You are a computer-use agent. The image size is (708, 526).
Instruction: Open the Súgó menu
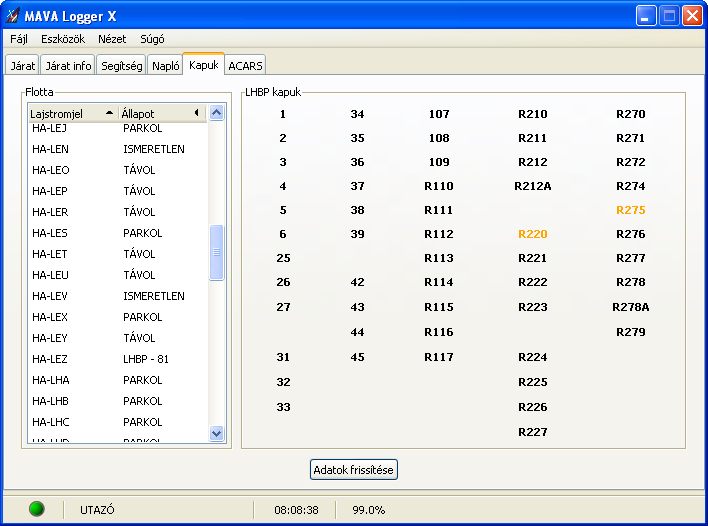[152, 39]
